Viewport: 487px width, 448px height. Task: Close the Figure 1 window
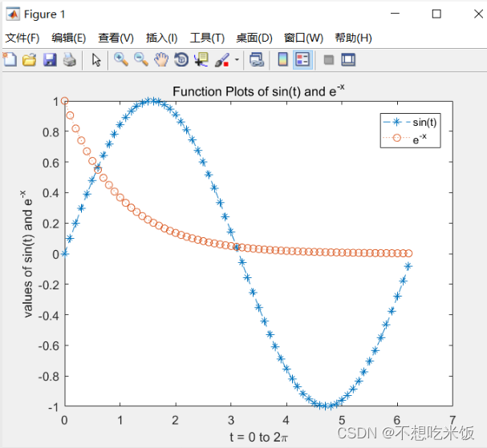[479, 14]
